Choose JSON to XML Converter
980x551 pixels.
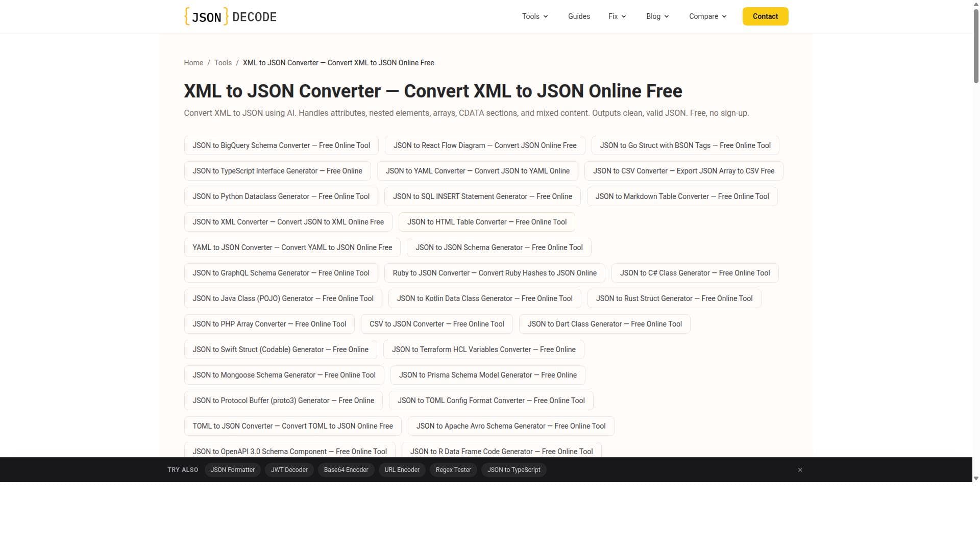[x=288, y=222]
